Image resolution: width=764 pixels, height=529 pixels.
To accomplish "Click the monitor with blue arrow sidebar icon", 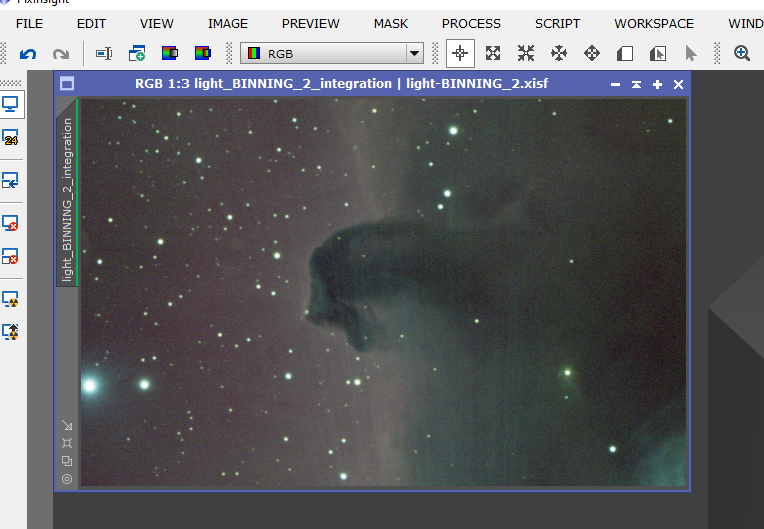I will click(x=10, y=180).
